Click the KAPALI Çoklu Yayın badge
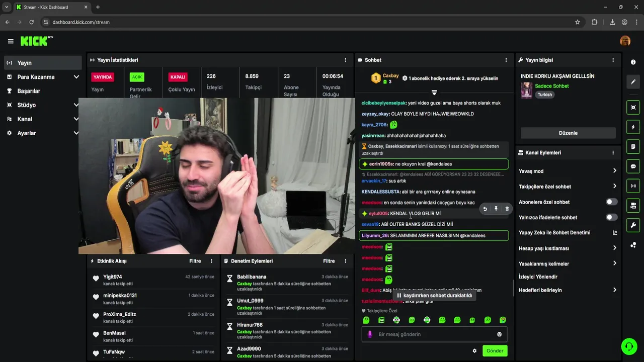Image resolution: width=644 pixels, height=362 pixels. tap(178, 77)
